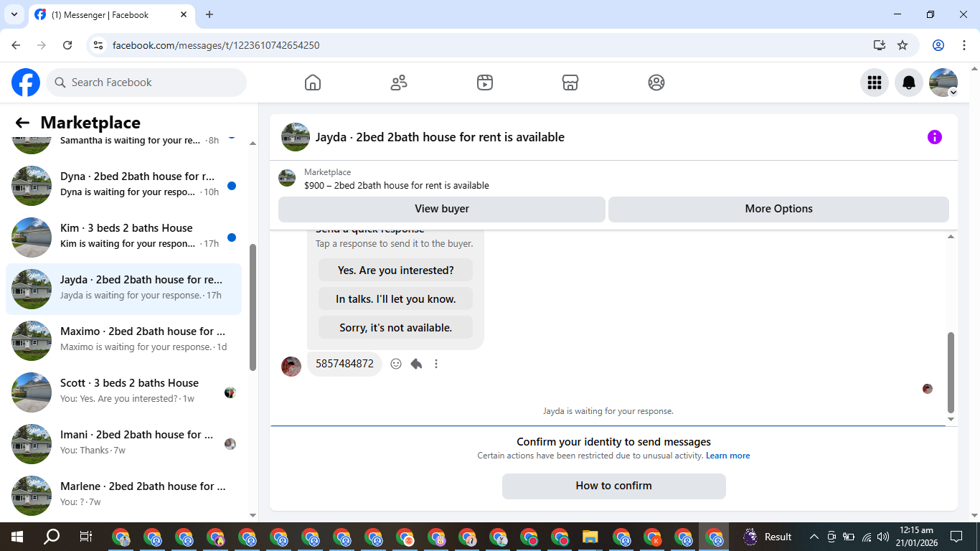Send quick reply "Sorry, it's not available."
Screen dimensions: 980x551
(396, 328)
